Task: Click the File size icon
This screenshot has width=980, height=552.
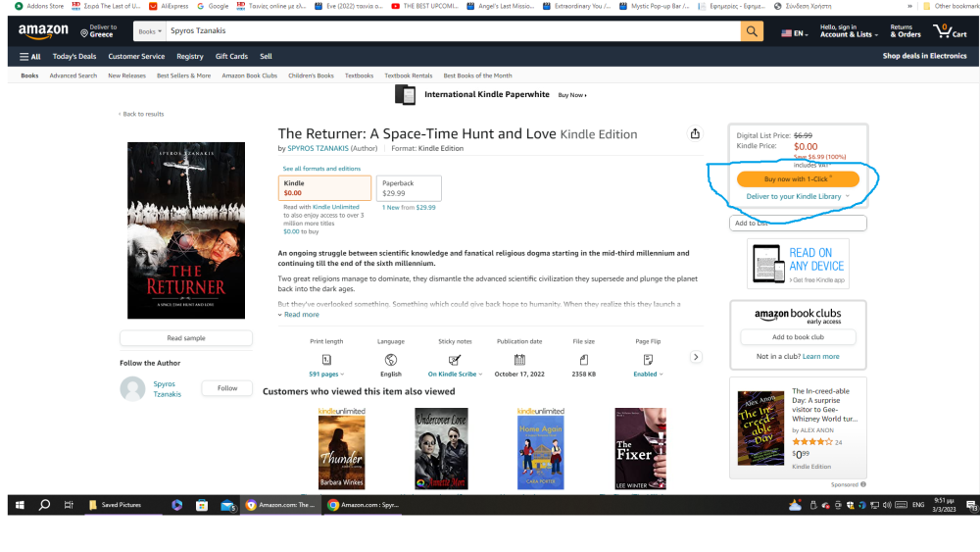Action: click(x=584, y=360)
